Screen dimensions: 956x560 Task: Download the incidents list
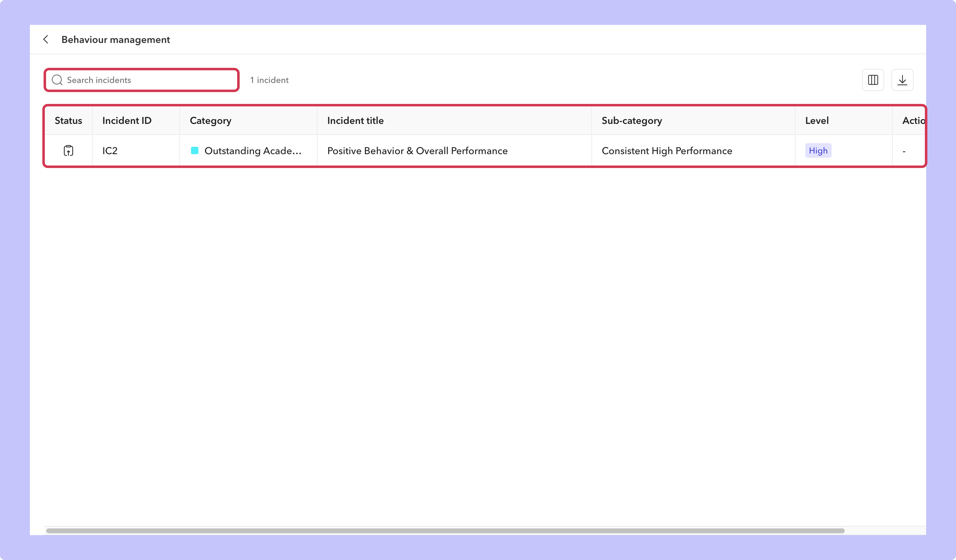coord(902,80)
